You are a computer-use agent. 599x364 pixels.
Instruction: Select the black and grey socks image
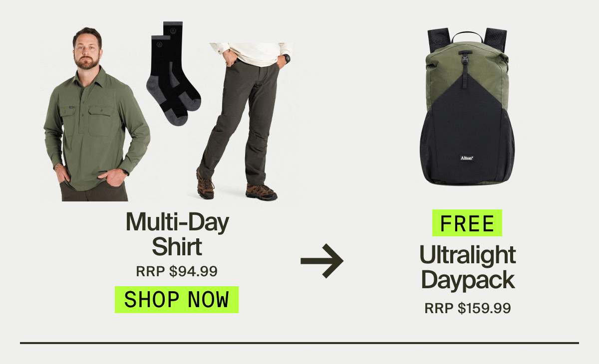pyautogui.click(x=174, y=73)
